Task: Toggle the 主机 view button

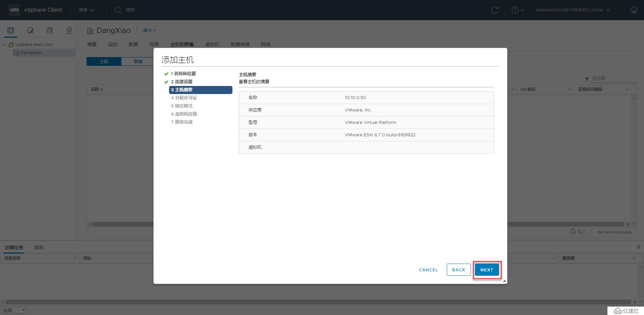Action: [104, 61]
